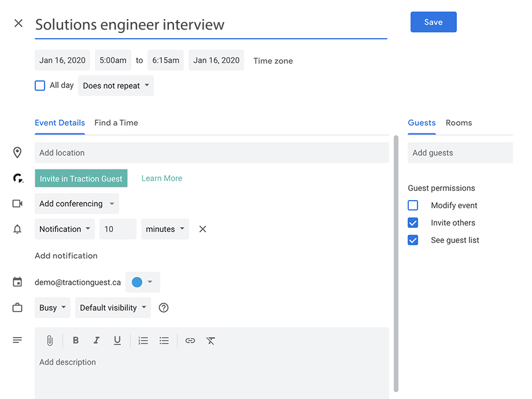The width and height of the screenshot is (532, 399).
Task: Open the end date Jan 16, 2020 picker
Action: click(216, 60)
